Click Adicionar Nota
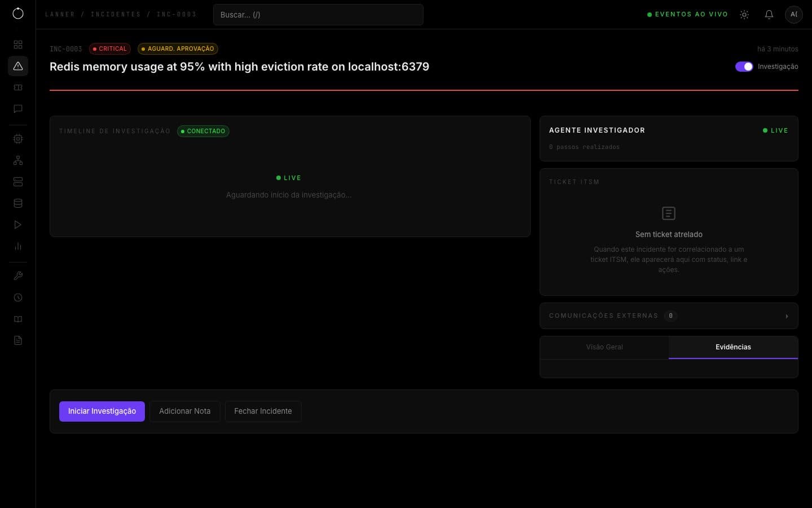 point(185,411)
